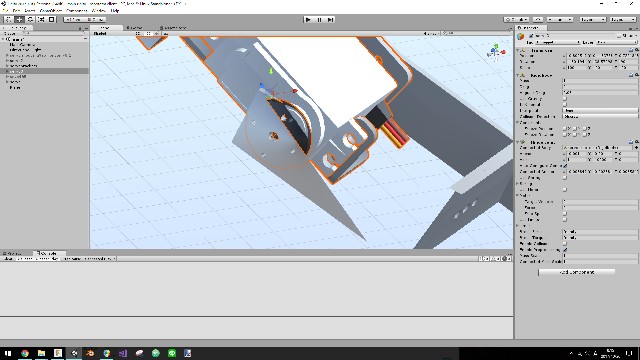This screenshot has height=360, width=640.
Task: Toggle Motor Free Spin checkbox
Action: [565, 213]
